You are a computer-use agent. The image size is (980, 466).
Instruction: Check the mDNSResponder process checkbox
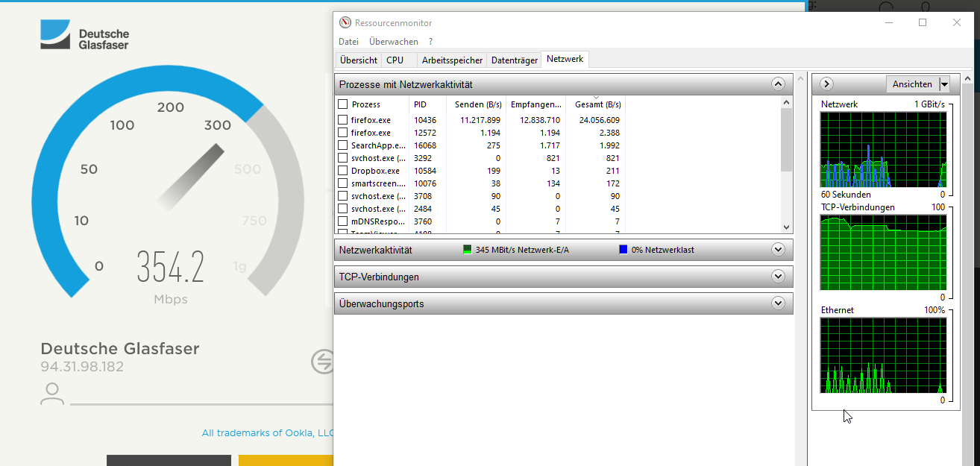342,221
